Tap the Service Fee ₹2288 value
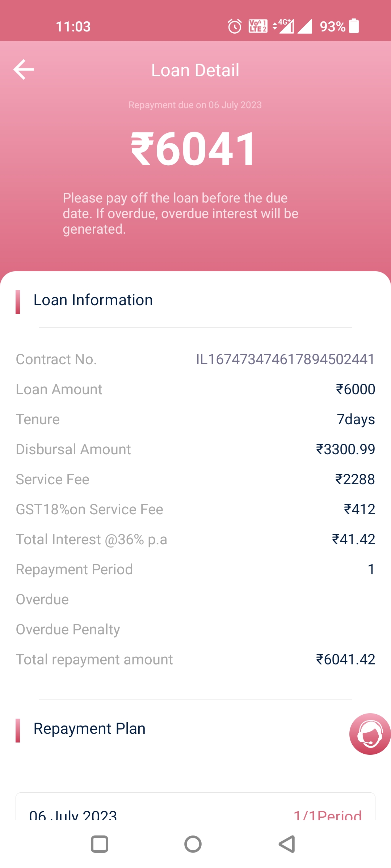This screenshot has height=868, width=391. point(355,479)
